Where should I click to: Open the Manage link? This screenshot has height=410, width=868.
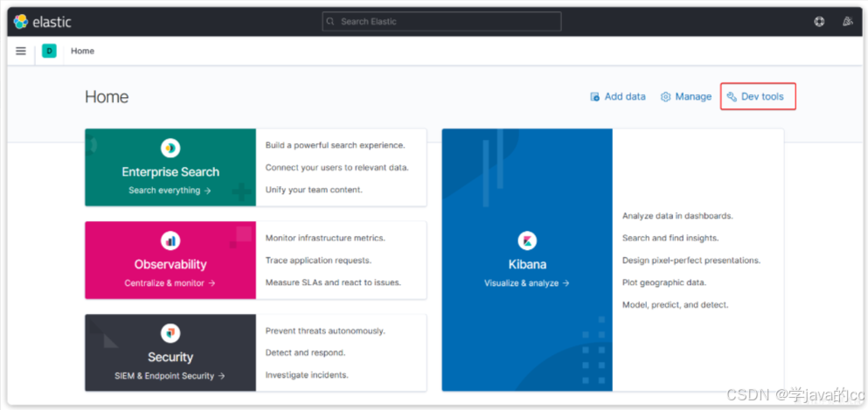(x=686, y=97)
